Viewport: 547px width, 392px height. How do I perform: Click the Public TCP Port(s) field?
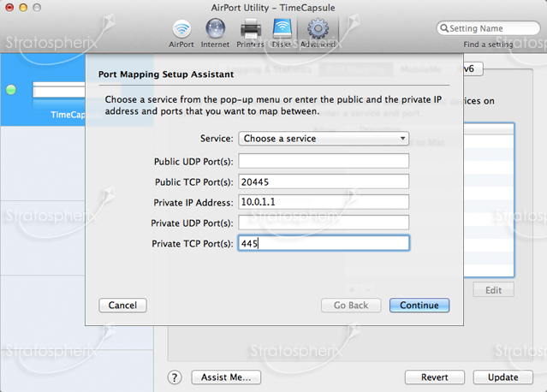(324, 181)
